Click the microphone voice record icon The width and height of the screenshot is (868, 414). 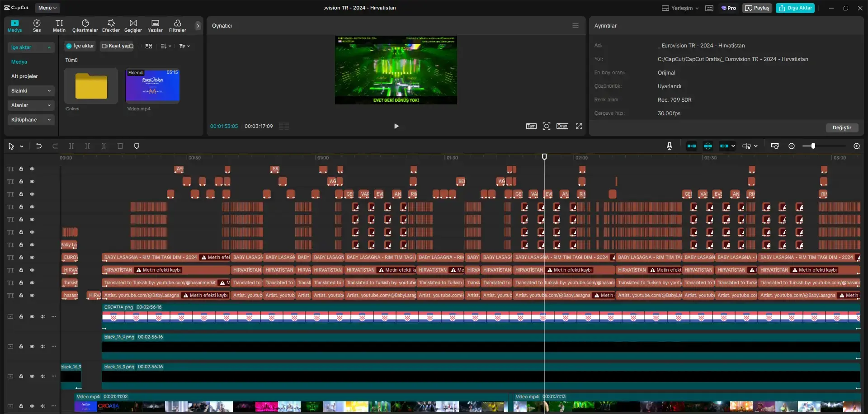click(669, 146)
